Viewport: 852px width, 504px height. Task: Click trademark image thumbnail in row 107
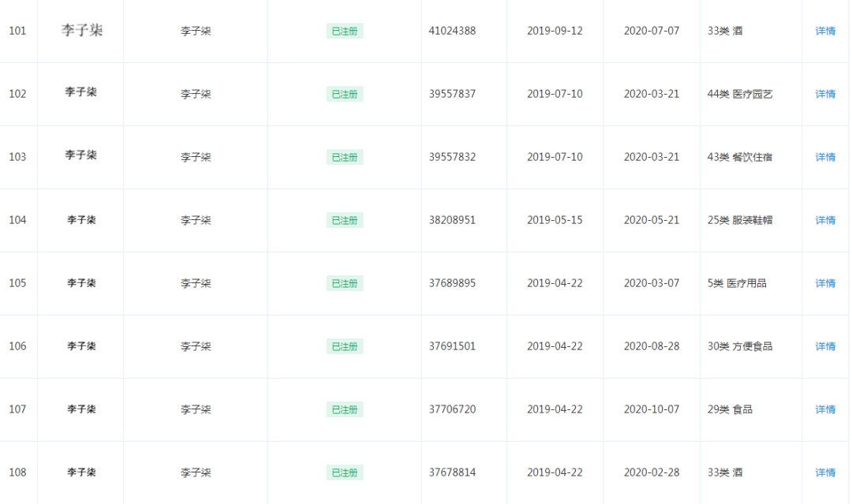pyautogui.click(x=81, y=409)
